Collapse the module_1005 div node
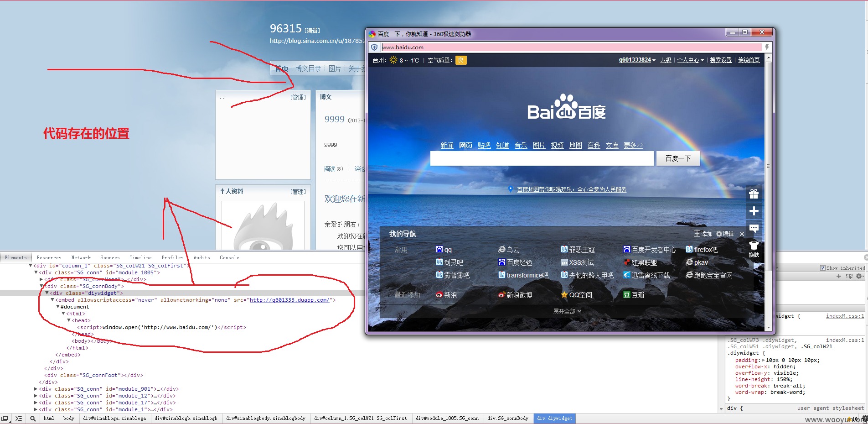Image resolution: width=868 pixels, height=424 pixels. 36,272
